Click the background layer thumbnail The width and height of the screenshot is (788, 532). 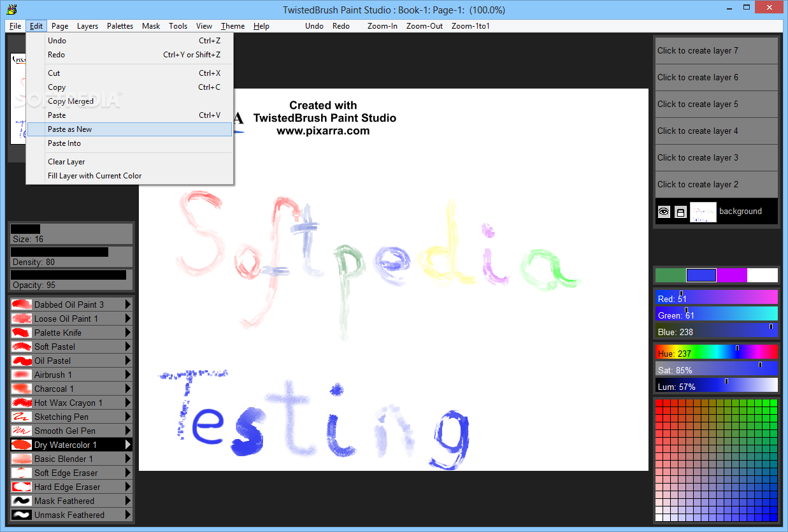[703, 212]
